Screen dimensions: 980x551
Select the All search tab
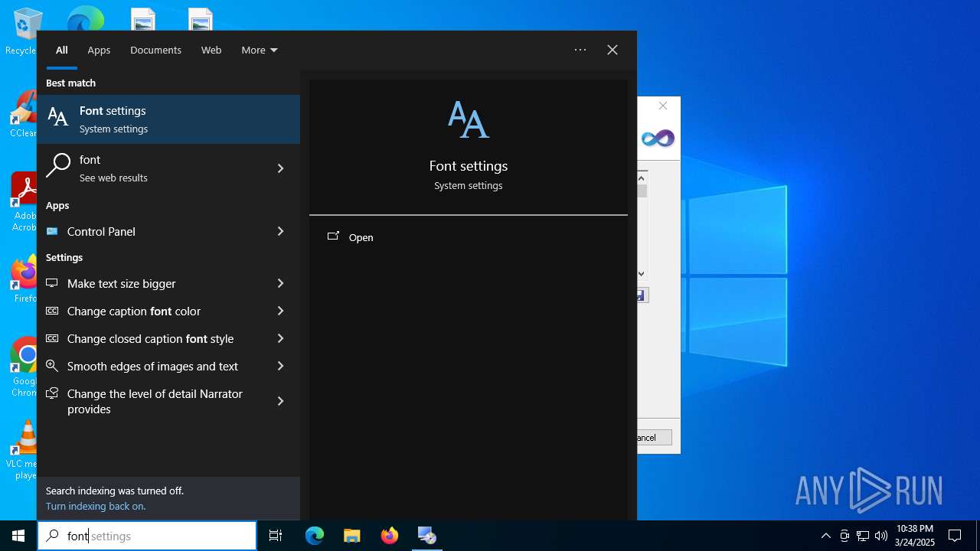point(62,50)
